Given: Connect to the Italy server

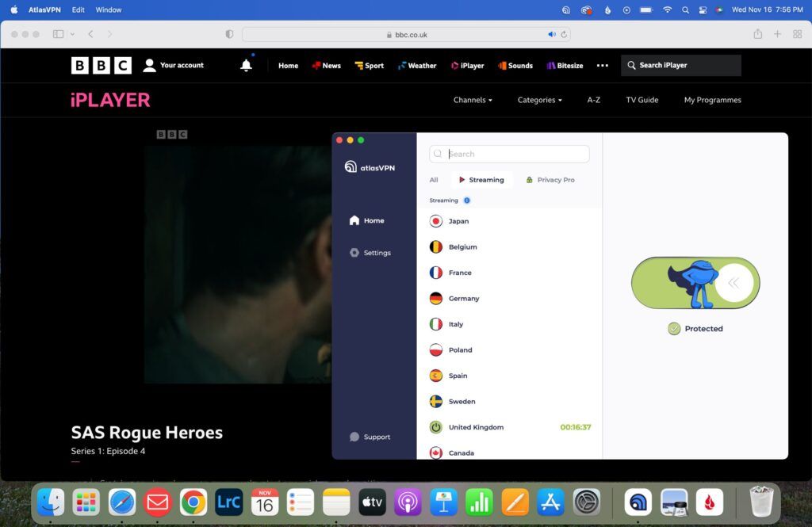Looking at the screenshot, I should click(x=509, y=324).
